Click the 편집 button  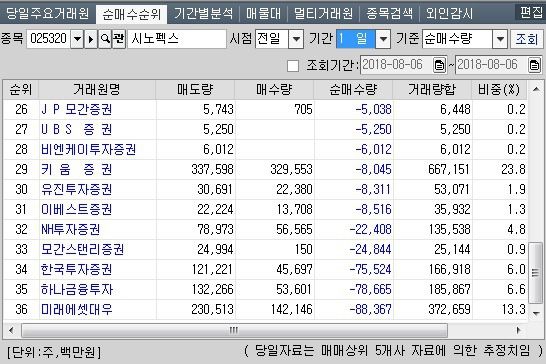pyautogui.click(x=530, y=13)
